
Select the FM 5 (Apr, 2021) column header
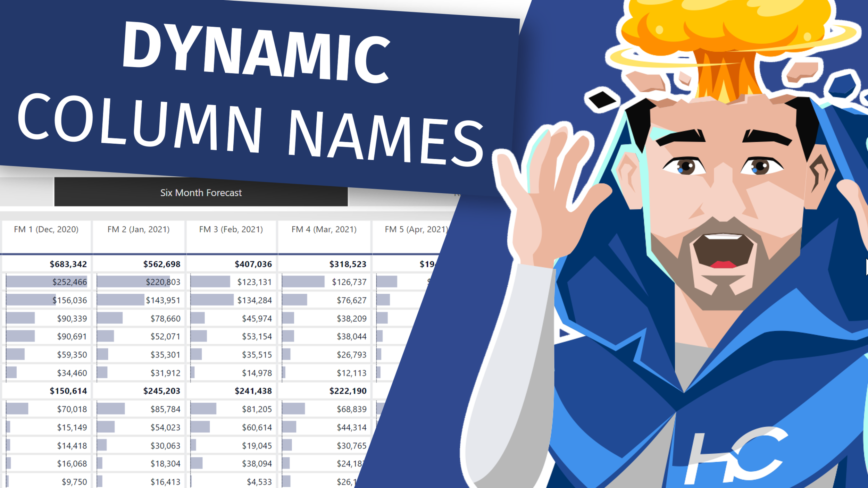pyautogui.click(x=416, y=229)
